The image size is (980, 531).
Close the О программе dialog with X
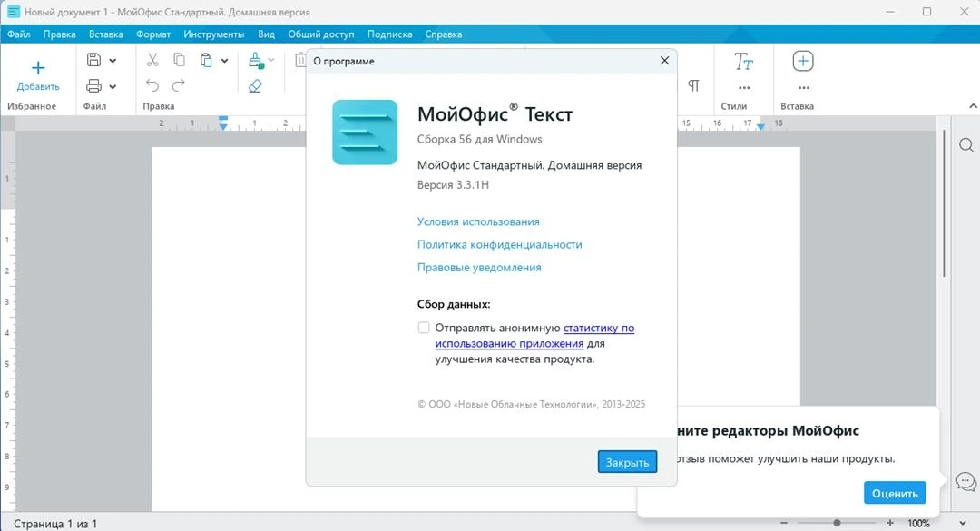click(x=664, y=61)
